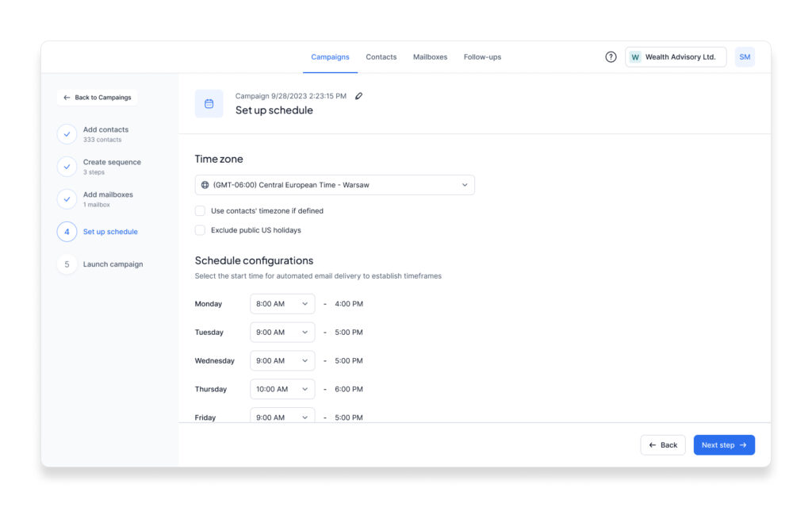Click the Wednesday 5:00 PM end time

point(349,361)
